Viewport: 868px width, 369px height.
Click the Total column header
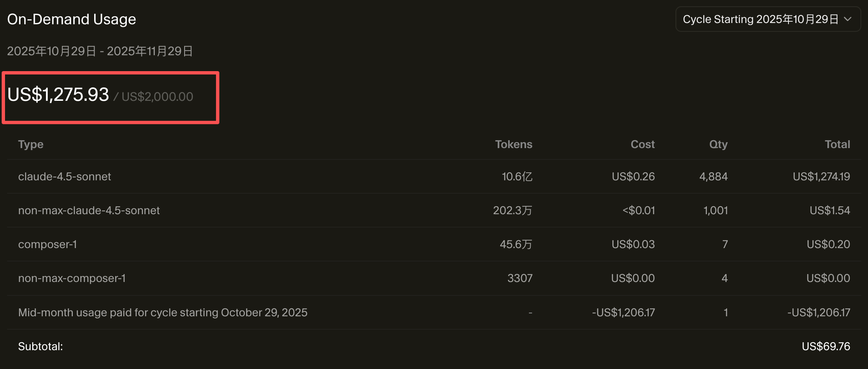coord(837,144)
